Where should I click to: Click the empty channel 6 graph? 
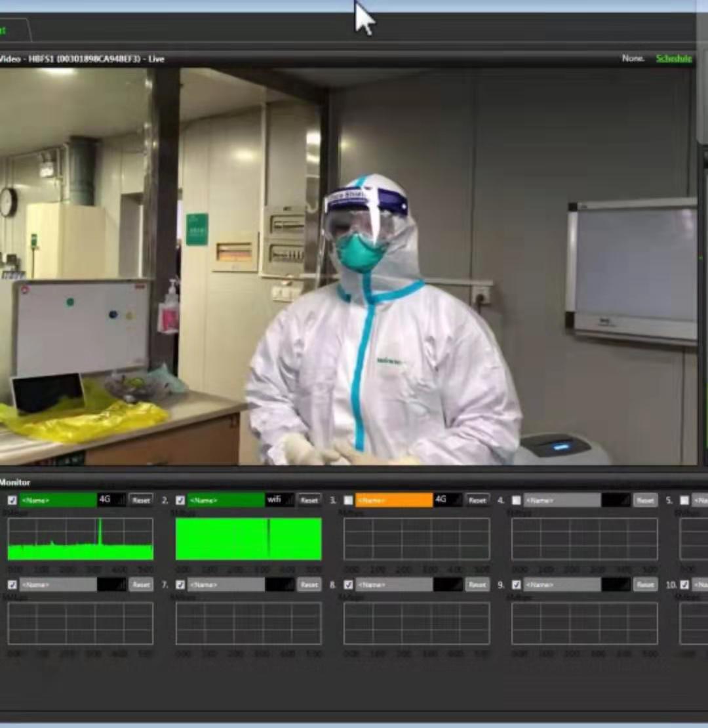point(81,624)
